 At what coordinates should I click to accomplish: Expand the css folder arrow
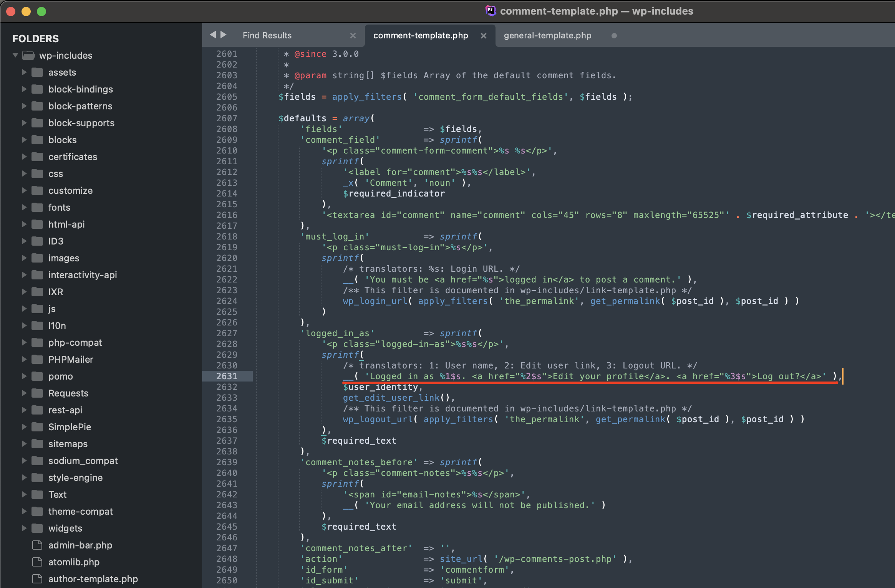tap(24, 173)
